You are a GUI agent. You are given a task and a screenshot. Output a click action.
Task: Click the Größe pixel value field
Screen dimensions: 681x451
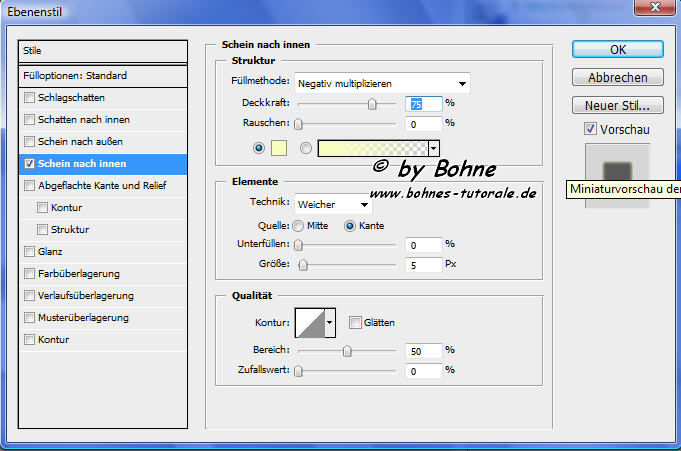[x=423, y=265]
